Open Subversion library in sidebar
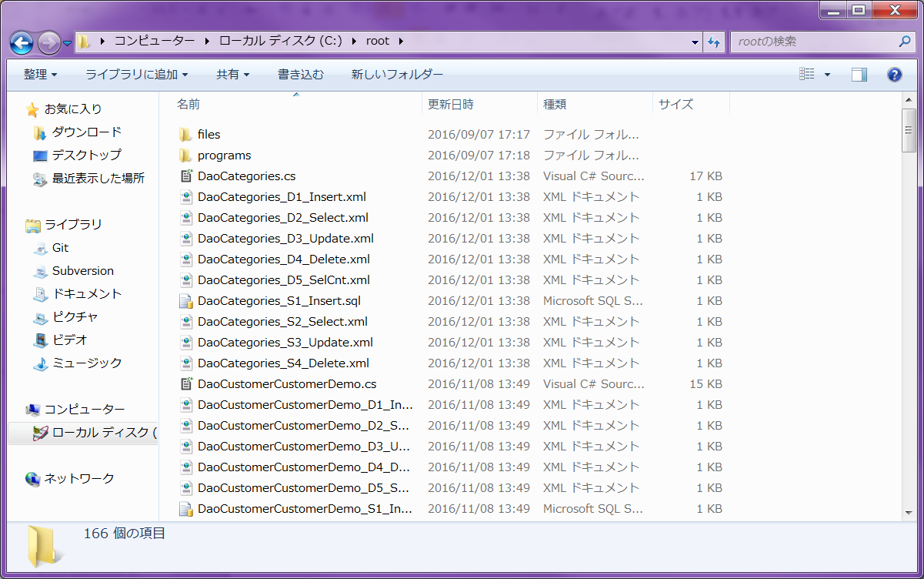 coord(82,271)
